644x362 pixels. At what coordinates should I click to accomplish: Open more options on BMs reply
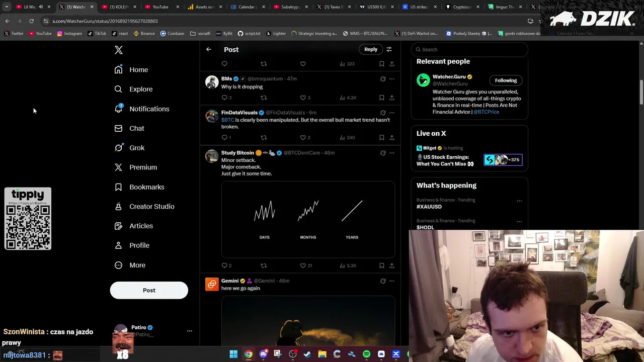coord(392,79)
